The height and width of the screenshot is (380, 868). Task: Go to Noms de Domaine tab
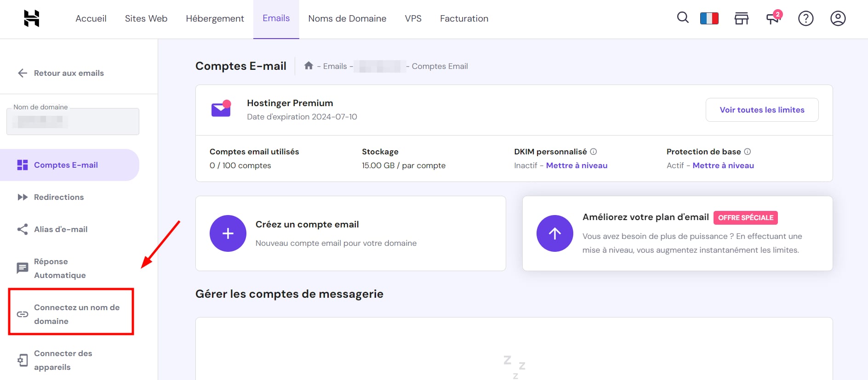347,18
